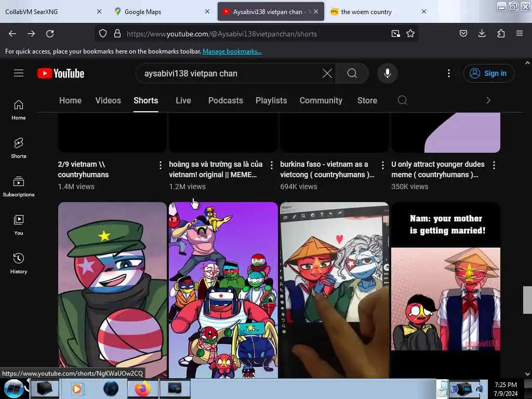Open the Community channel tab

(x=321, y=100)
